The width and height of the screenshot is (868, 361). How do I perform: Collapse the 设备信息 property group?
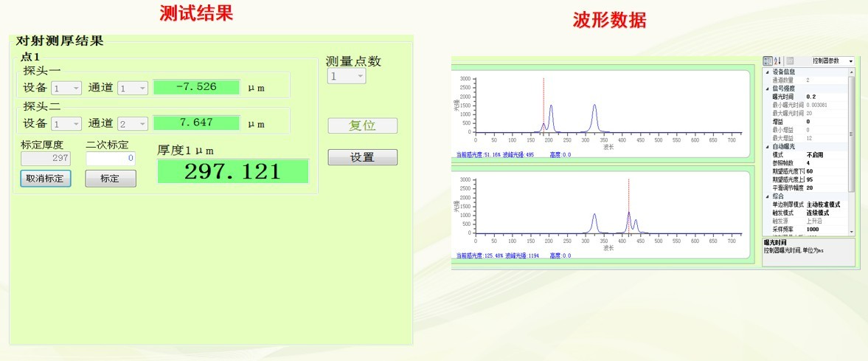tap(765, 72)
